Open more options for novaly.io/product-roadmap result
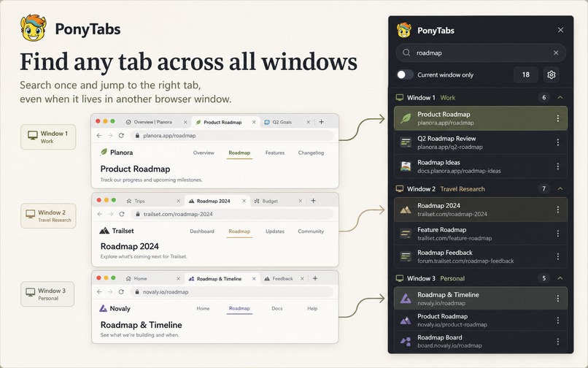Image resolution: width=588 pixels, height=368 pixels. coord(557,321)
